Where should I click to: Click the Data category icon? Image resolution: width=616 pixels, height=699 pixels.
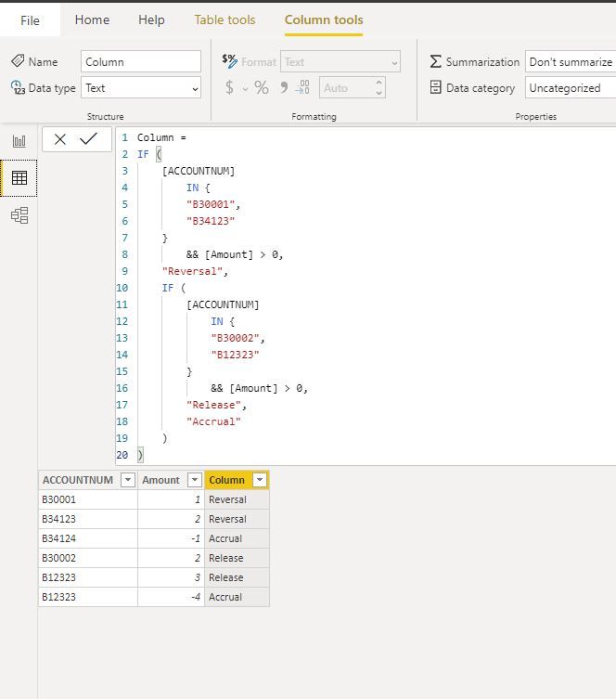[436, 87]
